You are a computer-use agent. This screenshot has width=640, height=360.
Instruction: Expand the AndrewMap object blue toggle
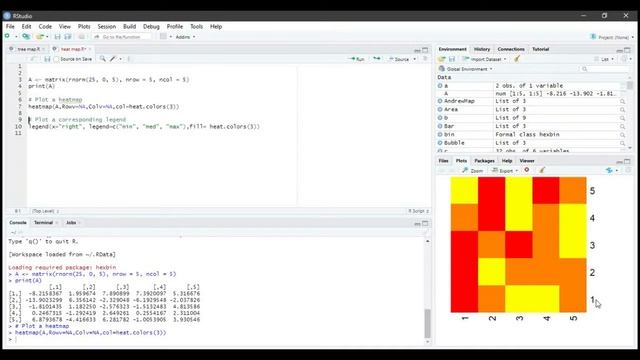440,101
